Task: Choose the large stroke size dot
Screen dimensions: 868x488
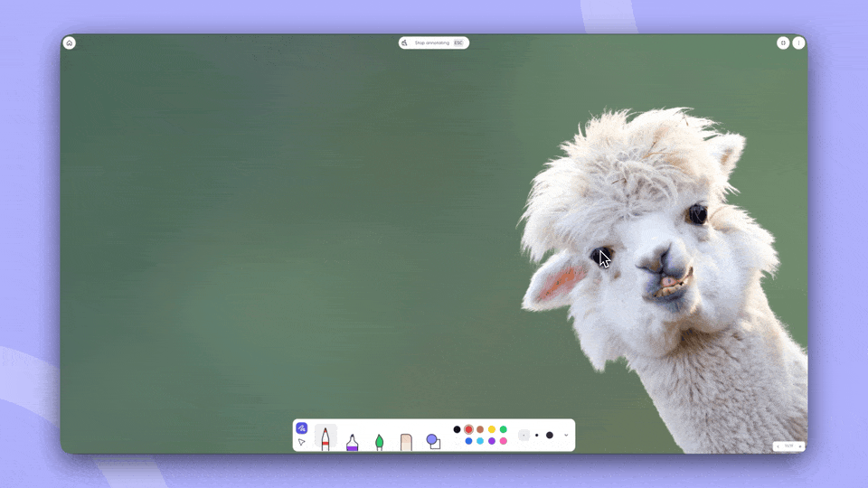Action: pos(549,436)
